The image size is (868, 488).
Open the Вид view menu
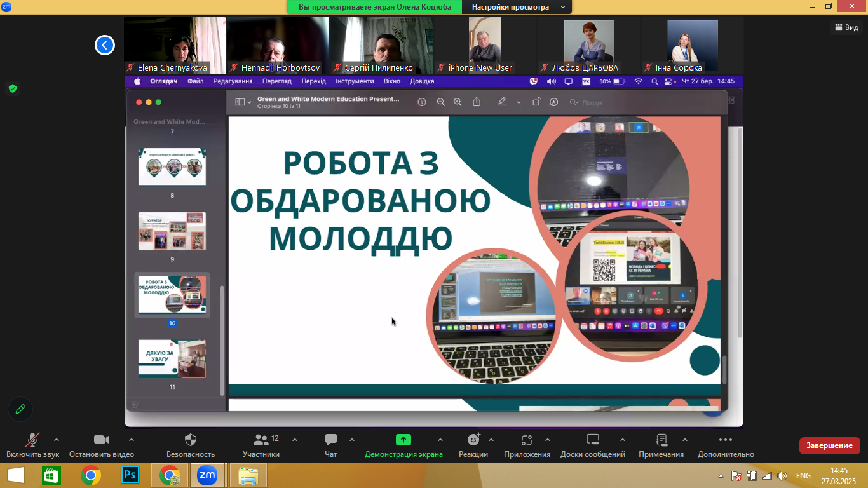coord(846,27)
